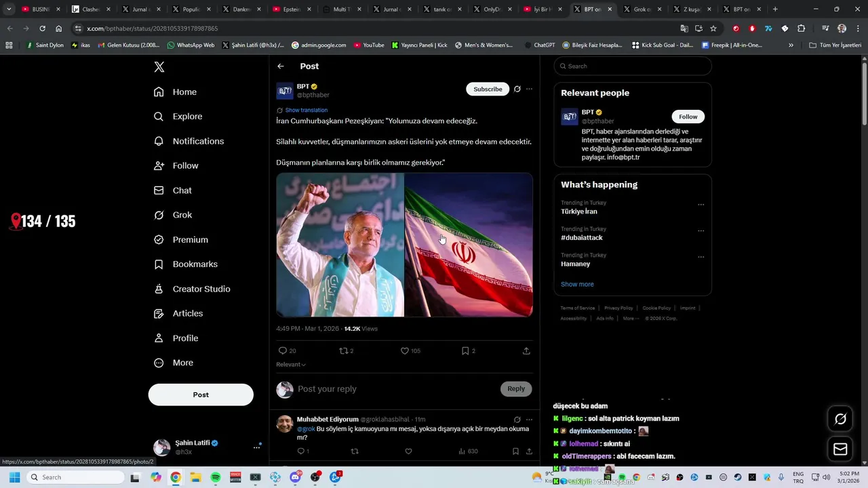The width and height of the screenshot is (868, 488).
Task: Open the YouTube bookmark
Action: (x=368, y=45)
